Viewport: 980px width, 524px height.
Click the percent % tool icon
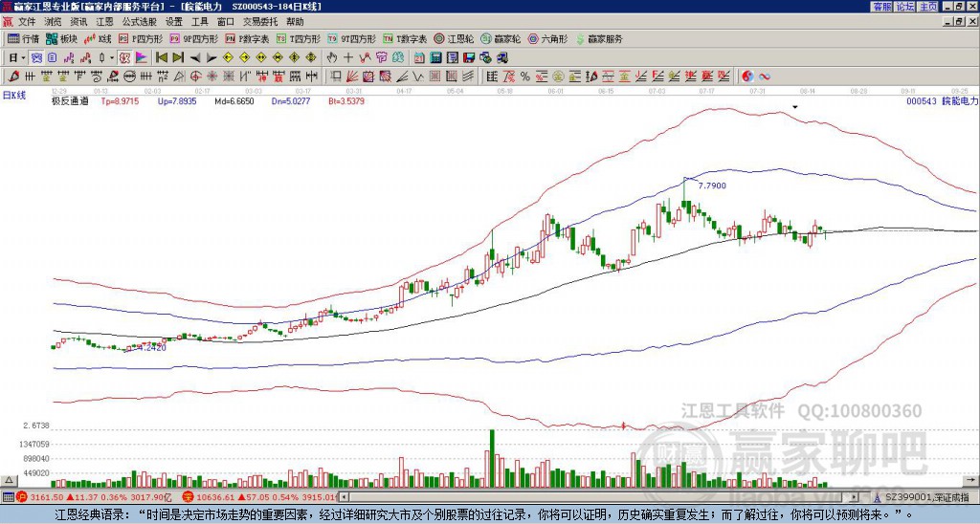click(x=525, y=76)
